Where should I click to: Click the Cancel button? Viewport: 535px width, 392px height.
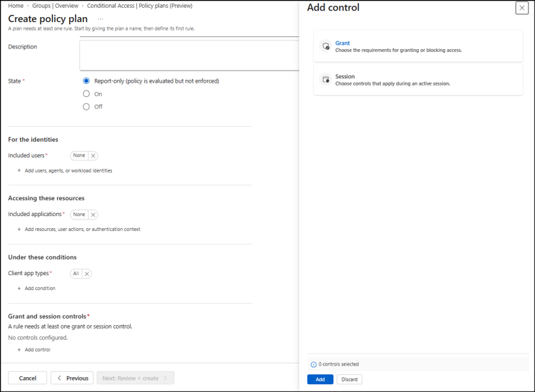[27, 378]
